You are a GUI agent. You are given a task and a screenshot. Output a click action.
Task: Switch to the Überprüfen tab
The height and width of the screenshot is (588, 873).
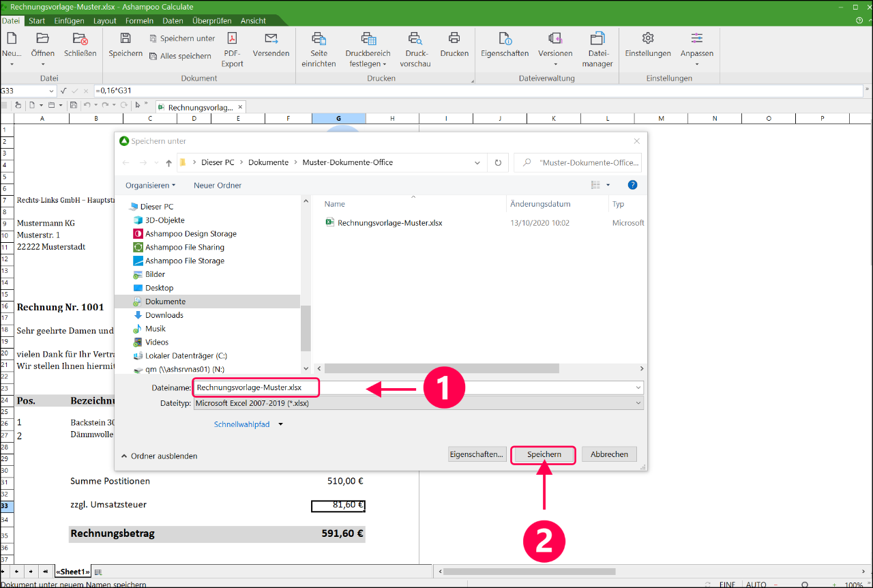pyautogui.click(x=211, y=21)
